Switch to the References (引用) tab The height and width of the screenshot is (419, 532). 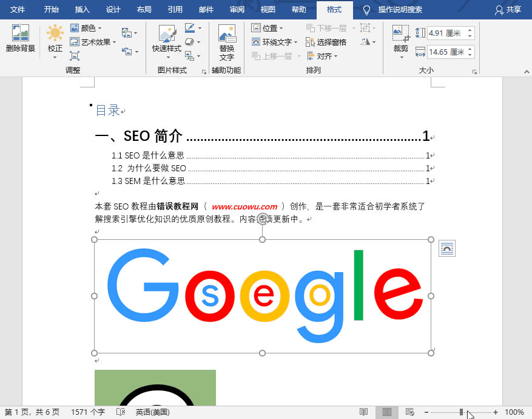(175, 10)
